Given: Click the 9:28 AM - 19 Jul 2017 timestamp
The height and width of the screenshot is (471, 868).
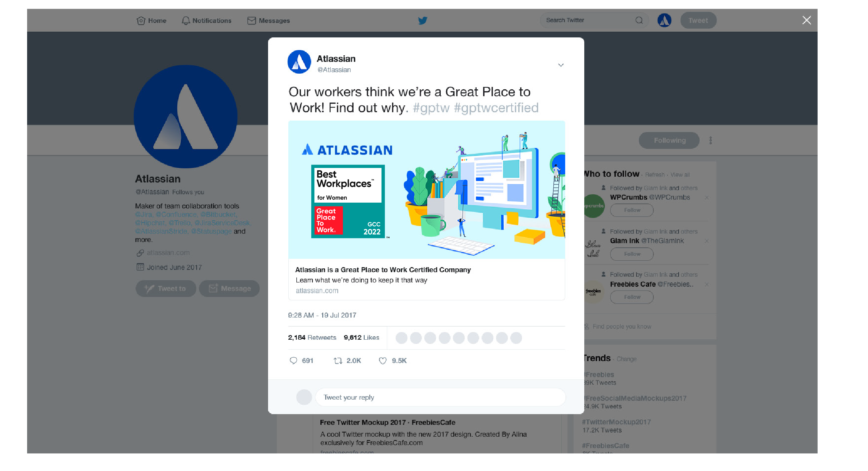Looking at the screenshot, I should (322, 315).
